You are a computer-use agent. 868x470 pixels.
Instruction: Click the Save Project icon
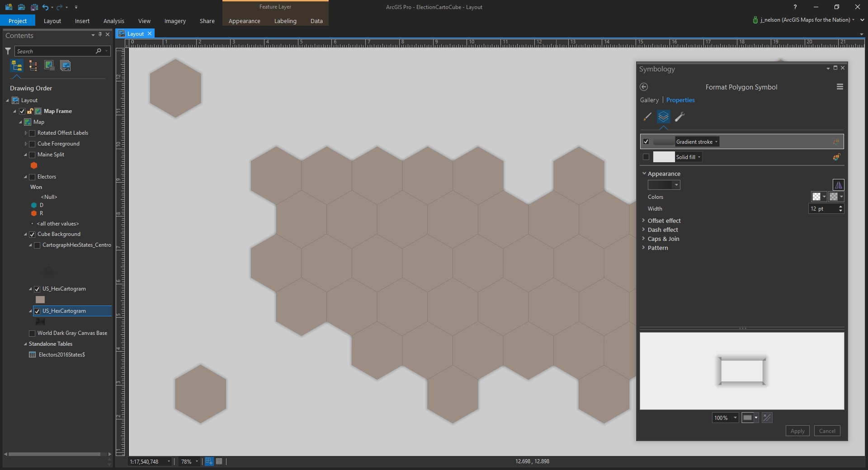click(34, 7)
